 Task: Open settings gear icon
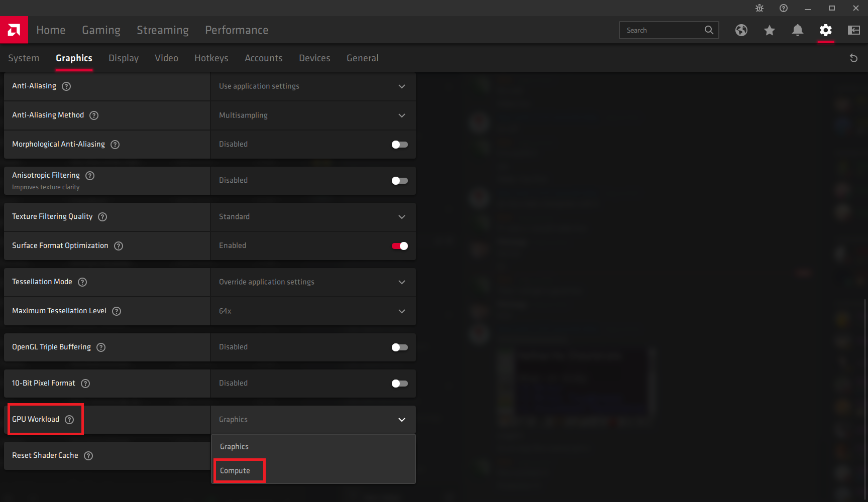pos(826,30)
